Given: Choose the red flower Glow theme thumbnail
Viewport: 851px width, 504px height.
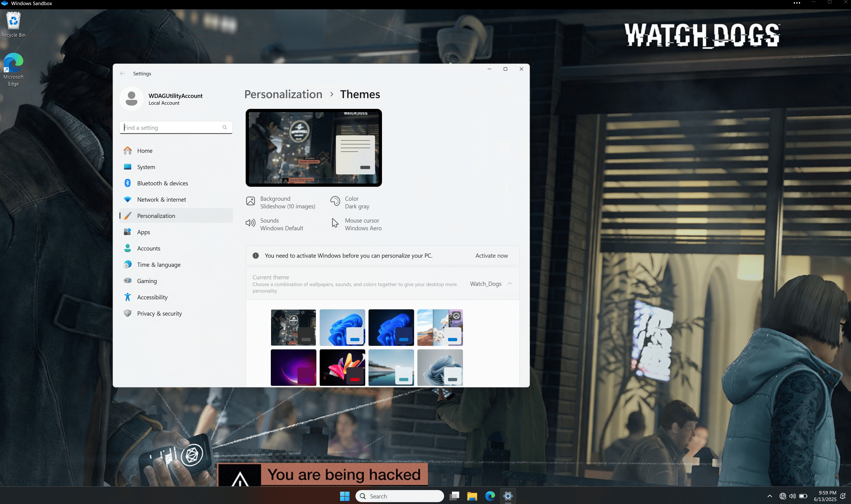Looking at the screenshot, I should 342,367.
